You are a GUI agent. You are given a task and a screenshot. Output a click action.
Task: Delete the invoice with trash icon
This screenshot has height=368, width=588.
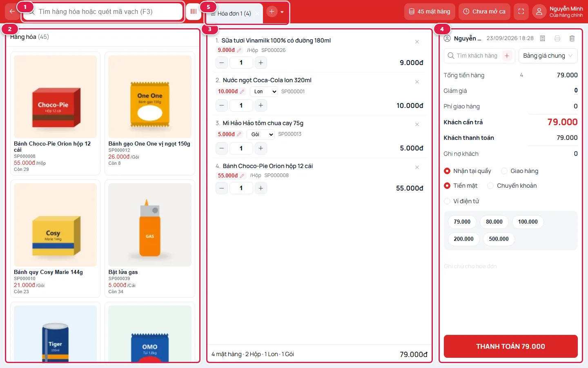(x=572, y=38)
